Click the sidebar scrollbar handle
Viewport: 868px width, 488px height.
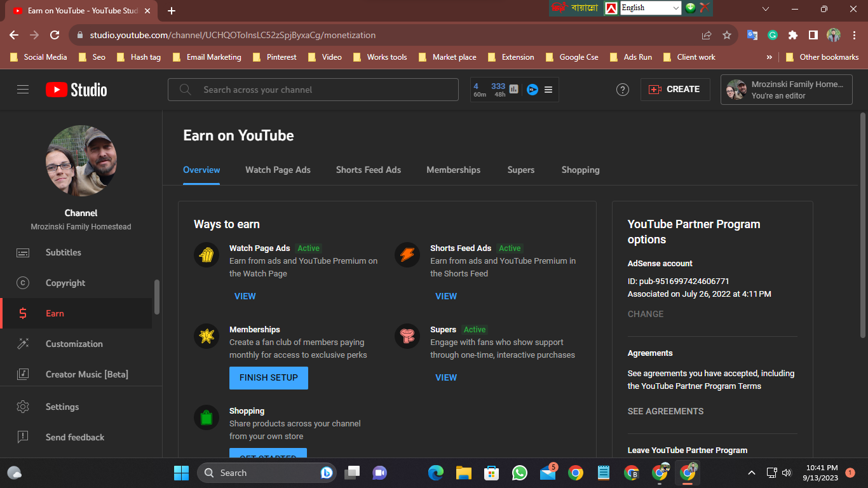[157, 297]
